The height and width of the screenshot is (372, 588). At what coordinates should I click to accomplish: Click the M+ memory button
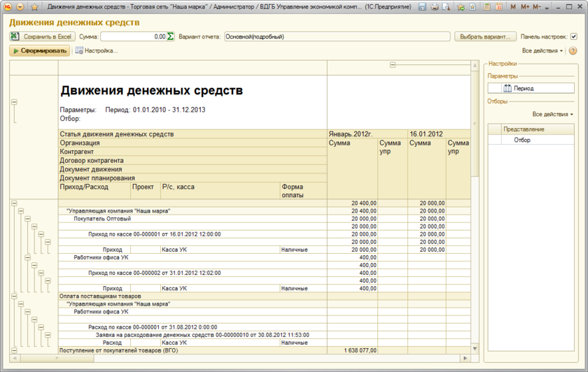(x=524, y=7)
